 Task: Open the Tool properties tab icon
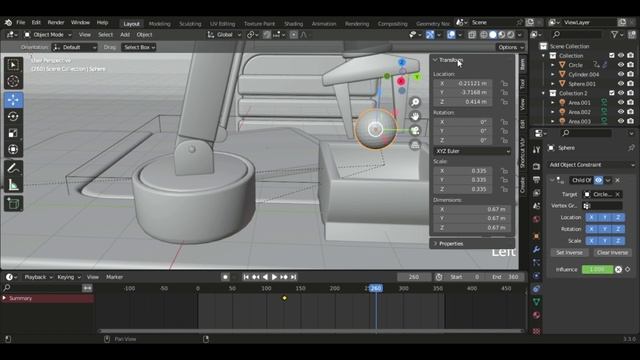(x=536, y=150)
